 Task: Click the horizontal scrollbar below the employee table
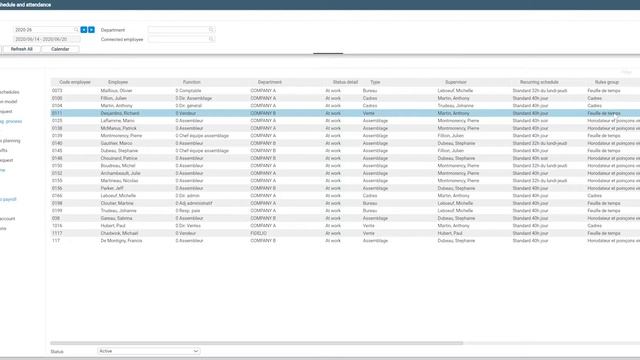tap(257, 343)
